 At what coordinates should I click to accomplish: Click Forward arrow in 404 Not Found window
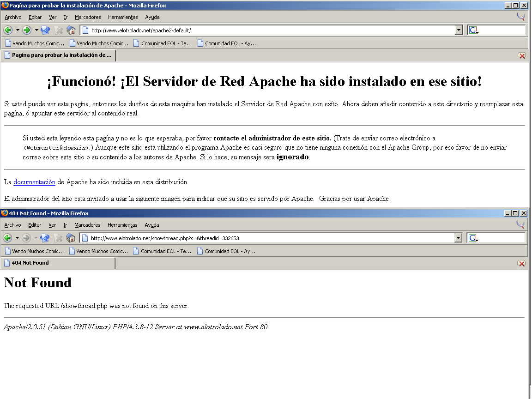tap(26, 238)
